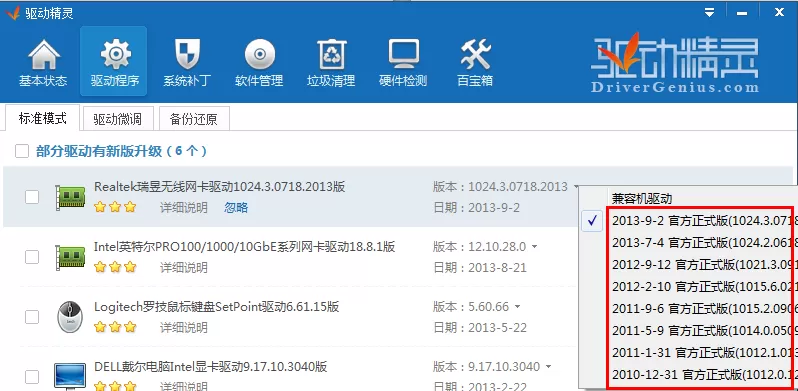Click the Intel PRO100 network card icon
This screenshot has height=391, width=798.
pyautogui.click(x=71, y=257)
